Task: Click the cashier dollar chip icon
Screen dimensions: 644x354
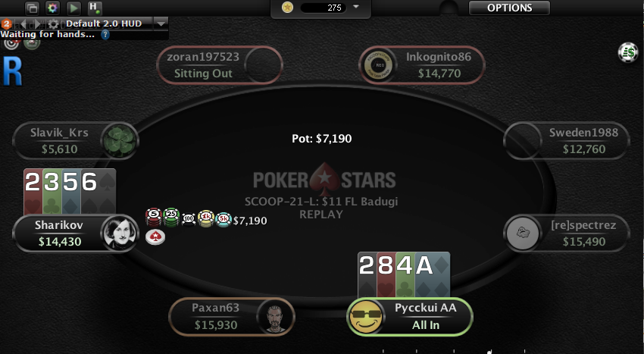Action: [x=628, y=52]
